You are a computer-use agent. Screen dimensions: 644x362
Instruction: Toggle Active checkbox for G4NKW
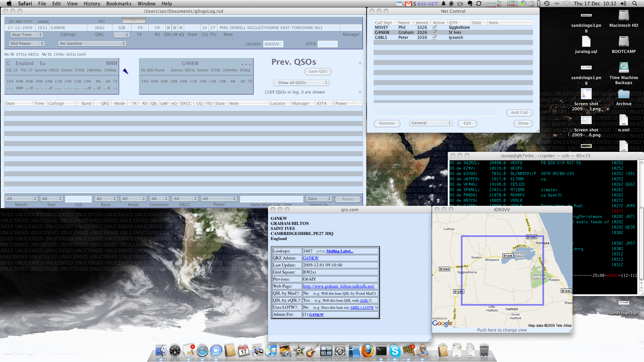(x=434, y=33)
